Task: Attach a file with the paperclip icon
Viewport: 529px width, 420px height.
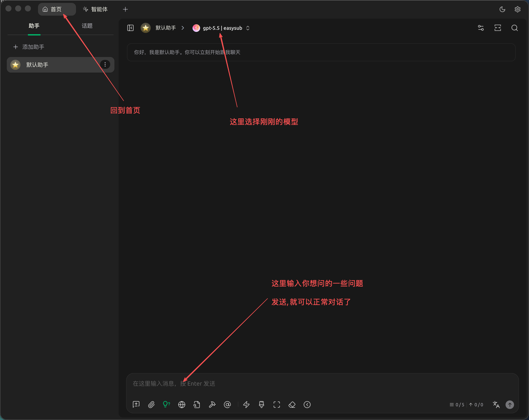Action: tap(151, 404)
